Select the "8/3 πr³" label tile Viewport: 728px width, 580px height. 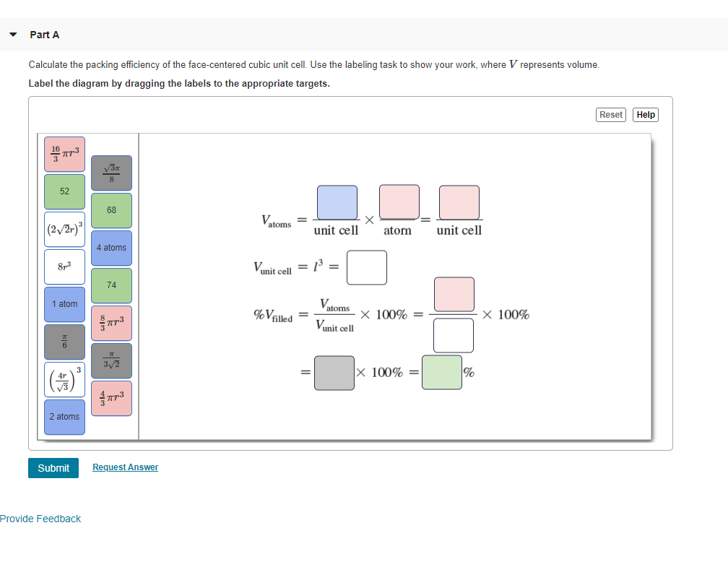[111, 323]
